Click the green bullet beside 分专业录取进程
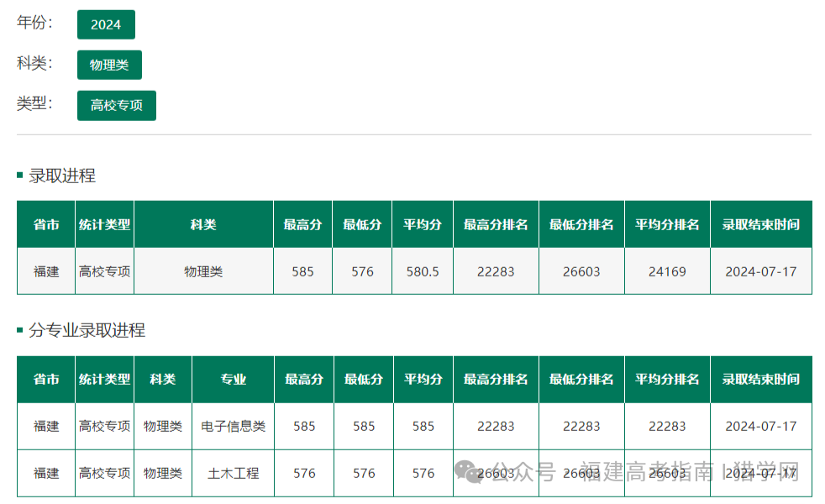Viewport: 825px width, 504px height. click(x=20, y=330)
